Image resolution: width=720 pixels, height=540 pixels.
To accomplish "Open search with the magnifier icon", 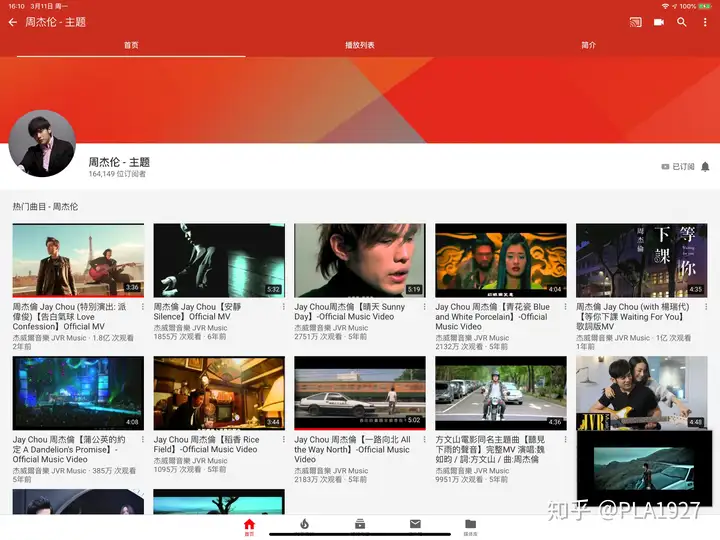I will [x=682, y=22].
